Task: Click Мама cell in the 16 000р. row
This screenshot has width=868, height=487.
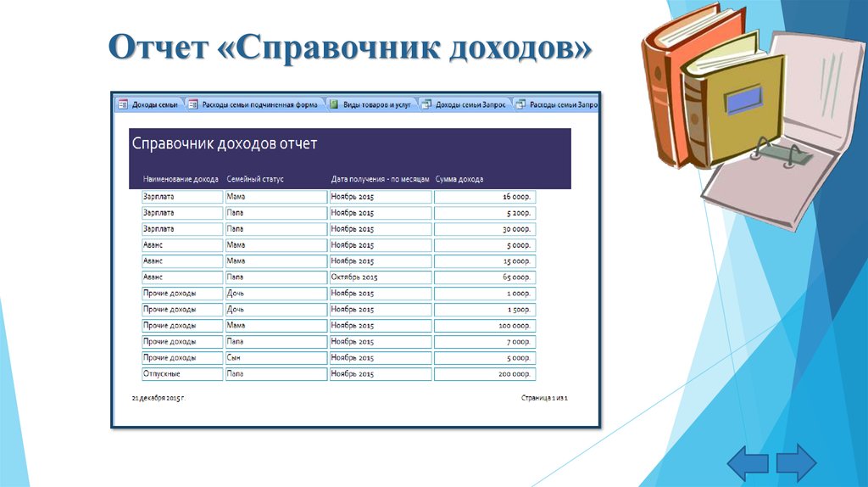Action: click(276, 197)
